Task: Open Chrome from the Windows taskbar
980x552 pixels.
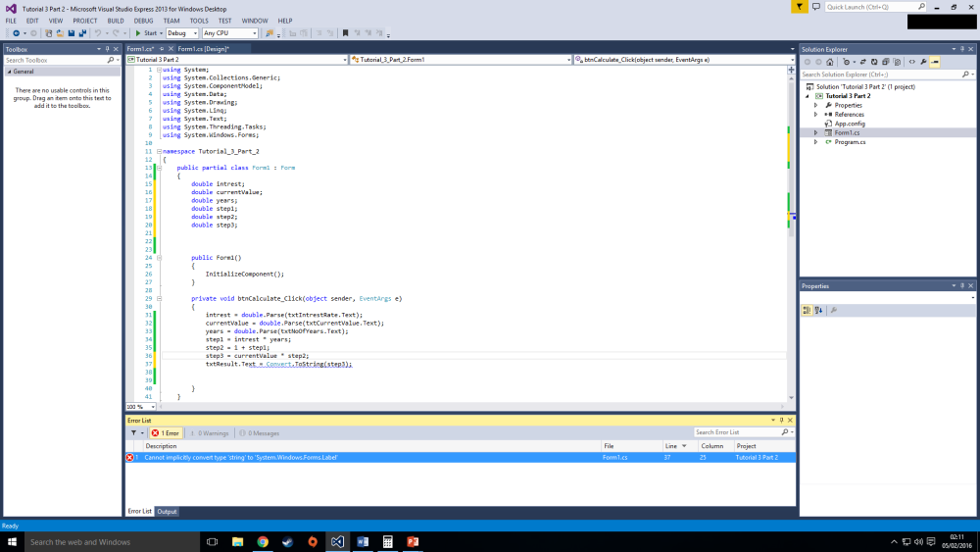Action: 263,541
